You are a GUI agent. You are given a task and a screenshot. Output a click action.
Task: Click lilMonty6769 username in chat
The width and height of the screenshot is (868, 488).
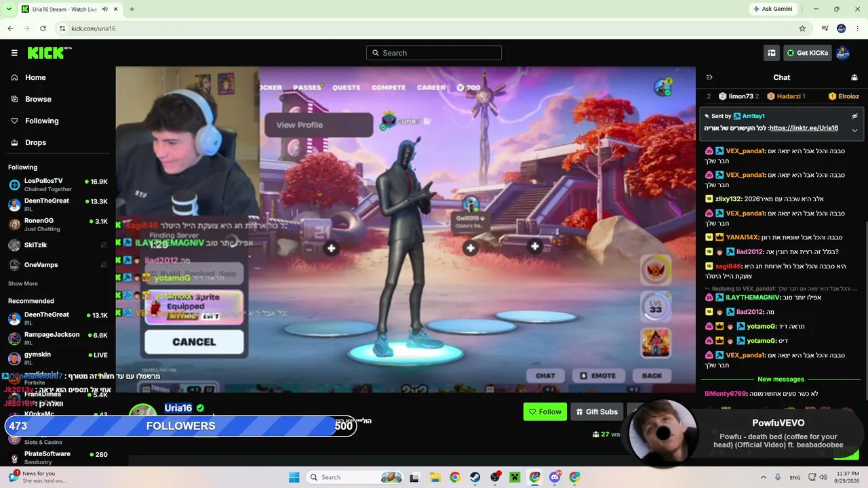coord(725,394)
